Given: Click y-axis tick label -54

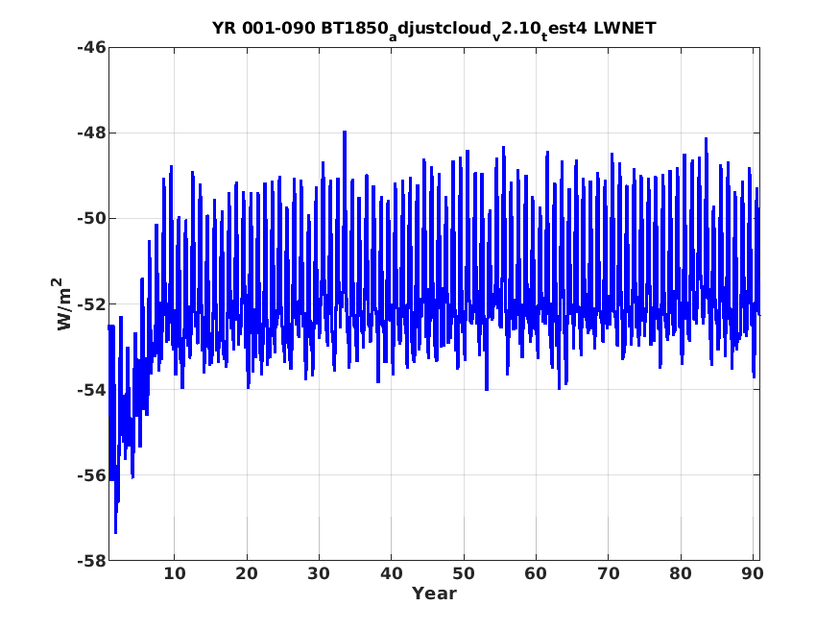Looking at the screenshot, I should pyautogui.click(x=91, y=390).
